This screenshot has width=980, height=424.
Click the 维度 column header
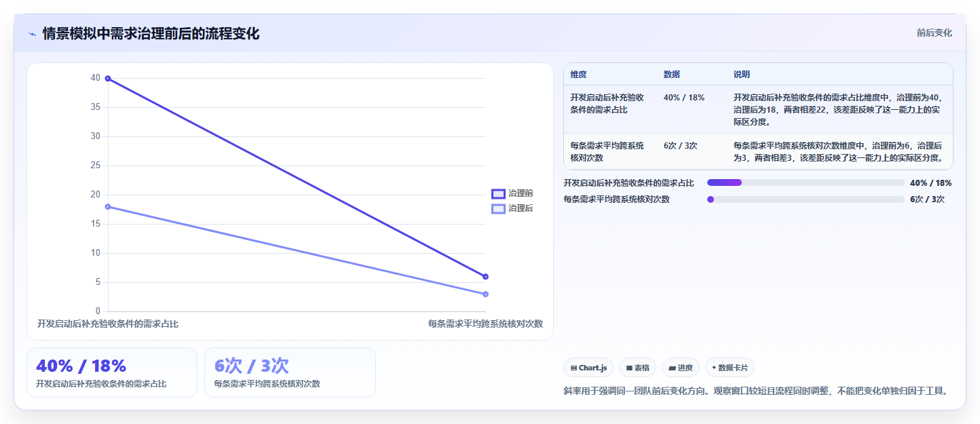click(579, 75)
